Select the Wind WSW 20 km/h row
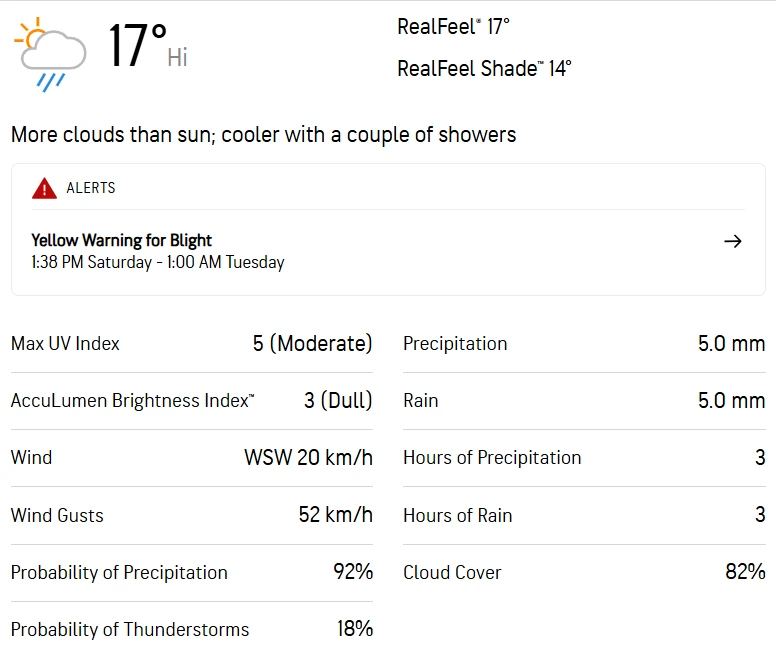The width and height of the screenshot is (776, 663). point(191,458)
